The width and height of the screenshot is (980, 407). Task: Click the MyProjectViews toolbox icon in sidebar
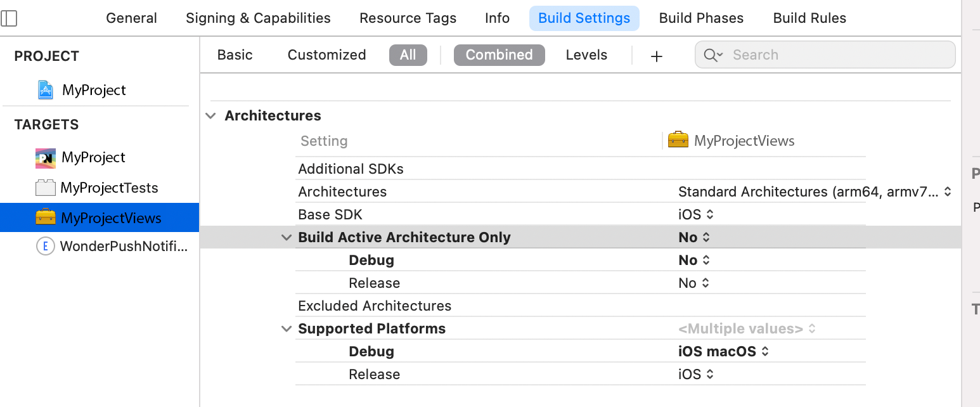[45, 218]
